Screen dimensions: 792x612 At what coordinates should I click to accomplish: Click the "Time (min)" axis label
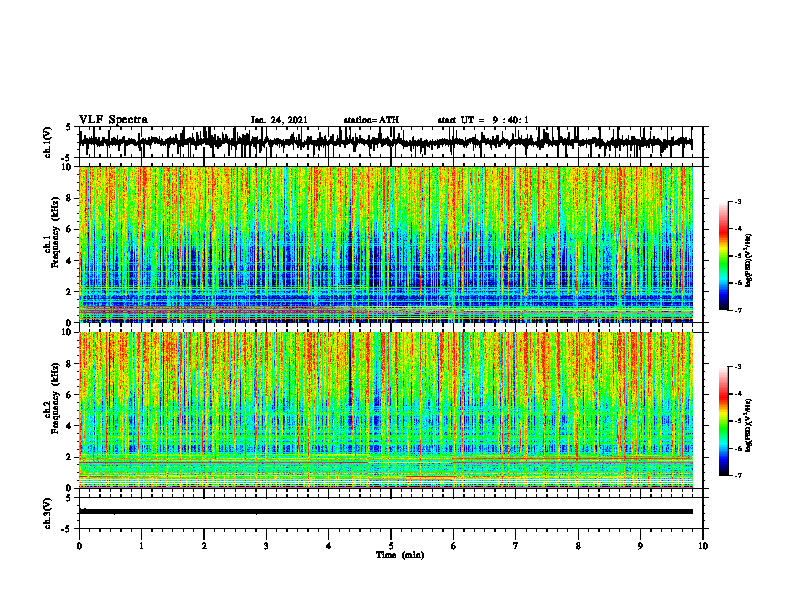click(x=400, y=555)
